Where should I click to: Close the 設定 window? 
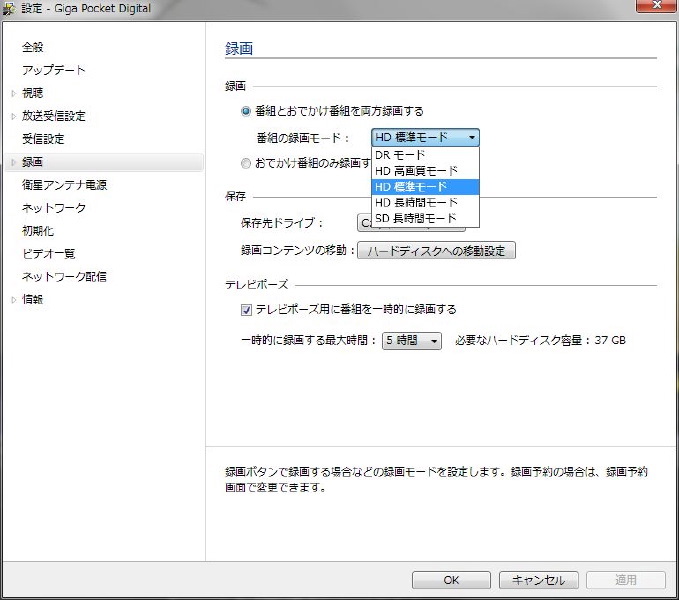pyautogui.click(x=656, y=5)
